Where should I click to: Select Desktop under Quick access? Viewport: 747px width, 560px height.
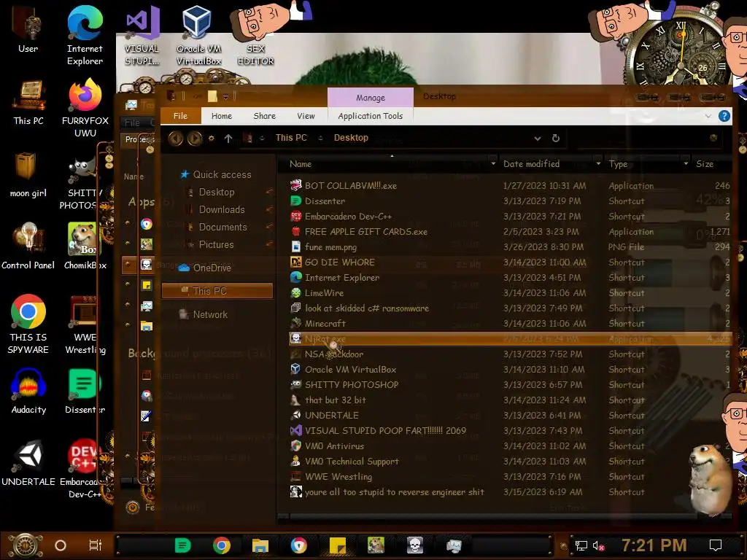point(216,192)
